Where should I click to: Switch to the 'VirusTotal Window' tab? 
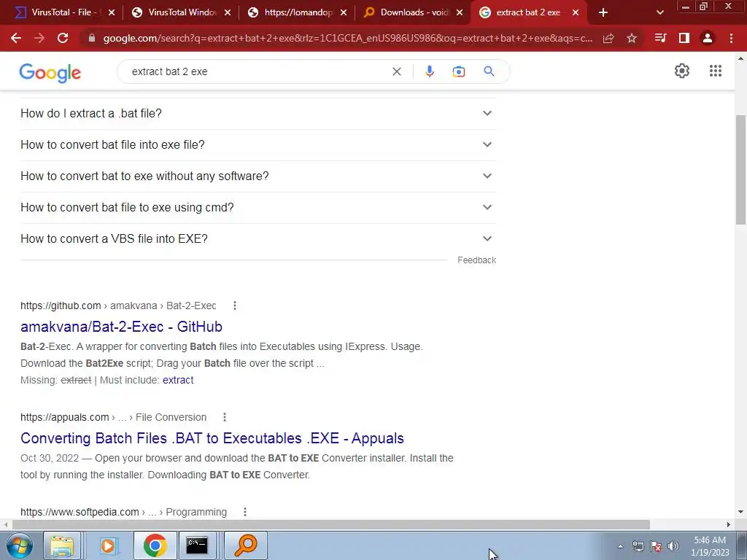[x=182, y=12]
